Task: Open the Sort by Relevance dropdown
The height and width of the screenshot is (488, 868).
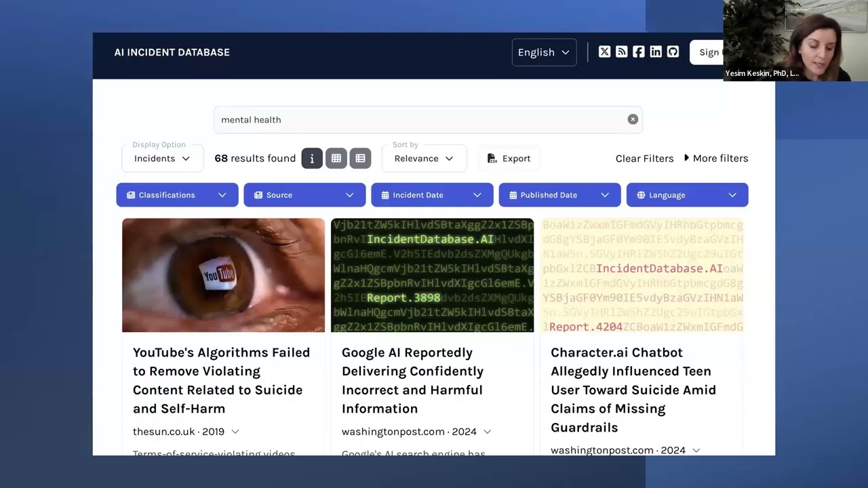Action: [x=425, y=158]
